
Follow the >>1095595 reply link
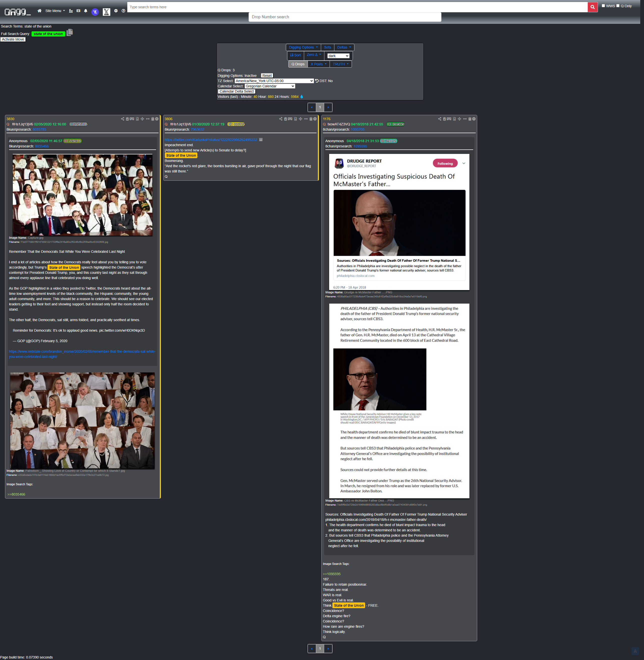coord(331,574)
